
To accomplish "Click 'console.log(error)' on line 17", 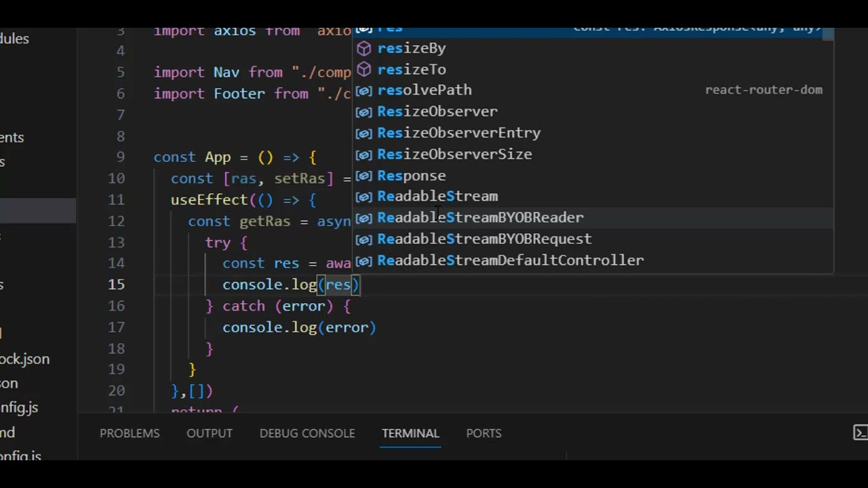I will pyautogui.click(x=299, y=327).
